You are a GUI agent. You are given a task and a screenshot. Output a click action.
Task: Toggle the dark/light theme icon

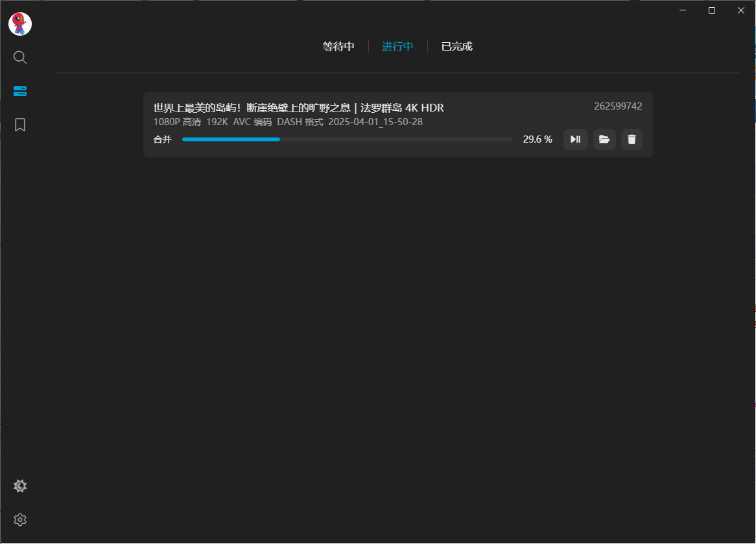coord(19,486)
